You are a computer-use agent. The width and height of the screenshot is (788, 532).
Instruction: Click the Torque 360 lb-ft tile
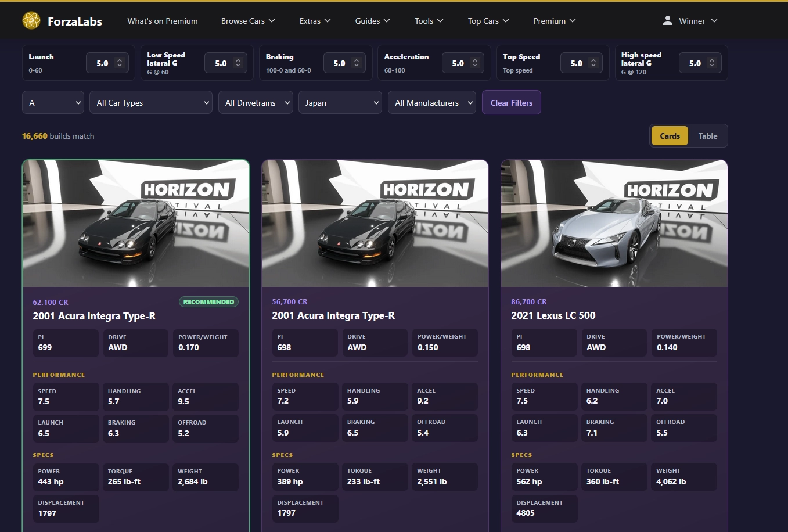click(x=614, y=477)
